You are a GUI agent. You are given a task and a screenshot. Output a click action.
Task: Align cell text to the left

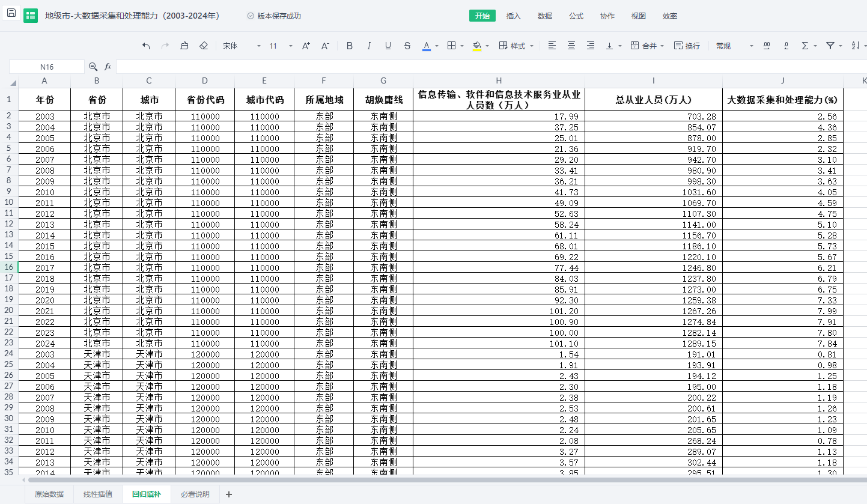point(552,46)
